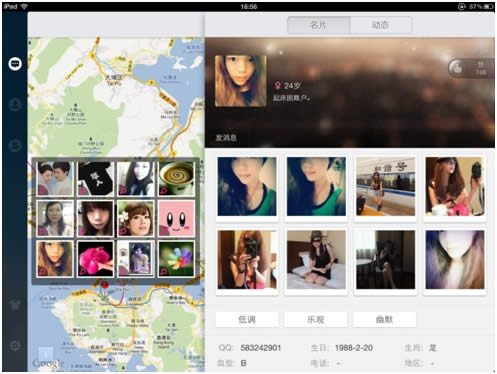View the mirror selfie with camera photo

click(247, 260)
